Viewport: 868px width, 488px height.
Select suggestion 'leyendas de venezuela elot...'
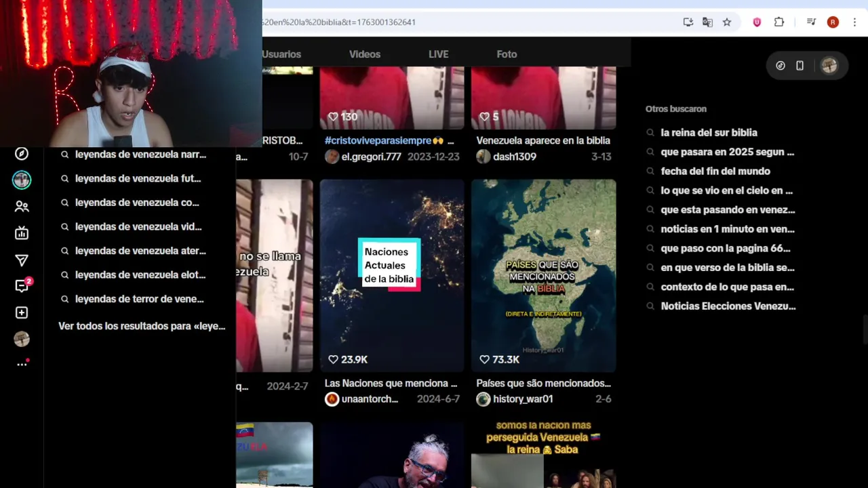point(140,274)
